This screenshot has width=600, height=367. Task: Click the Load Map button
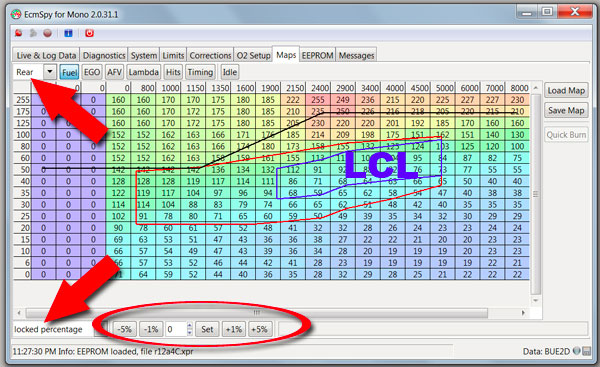click(566, 91)
